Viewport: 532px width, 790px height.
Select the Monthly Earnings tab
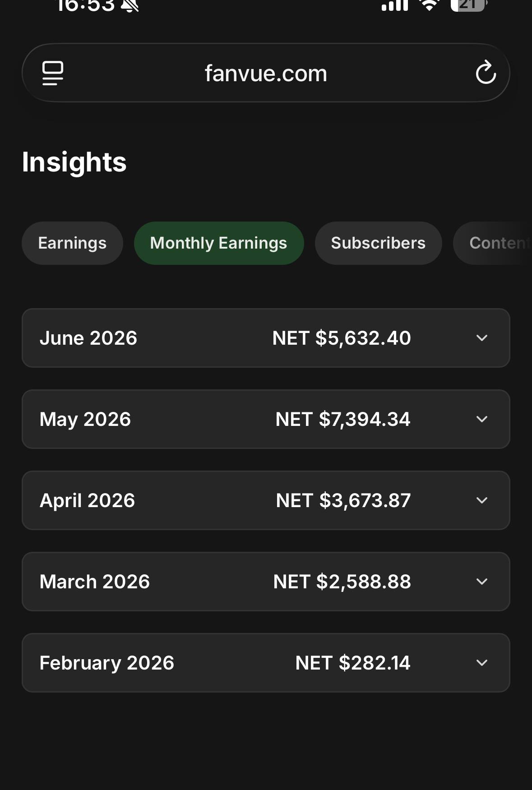tap(219, 243)
